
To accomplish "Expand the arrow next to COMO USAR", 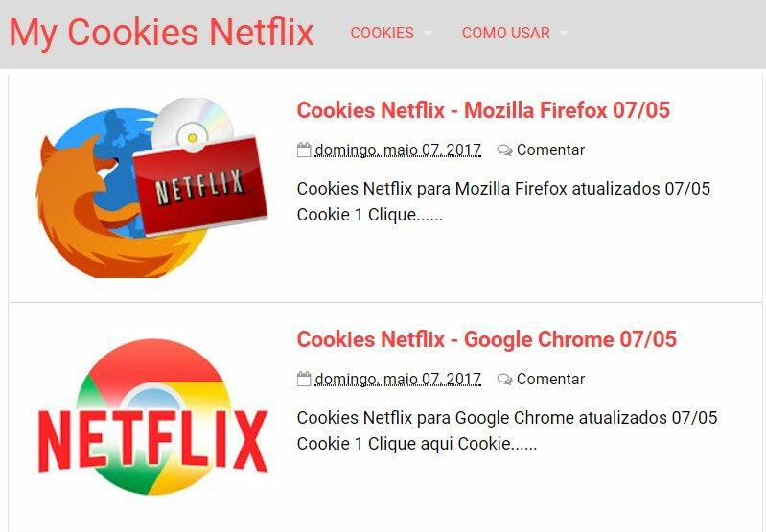I will (x=564, y=34).
